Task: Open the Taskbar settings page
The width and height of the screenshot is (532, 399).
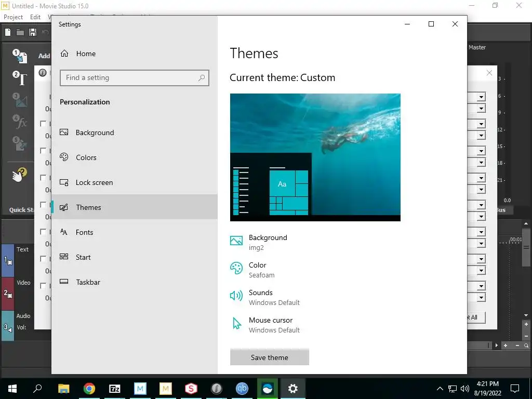Action: point(135,282)
